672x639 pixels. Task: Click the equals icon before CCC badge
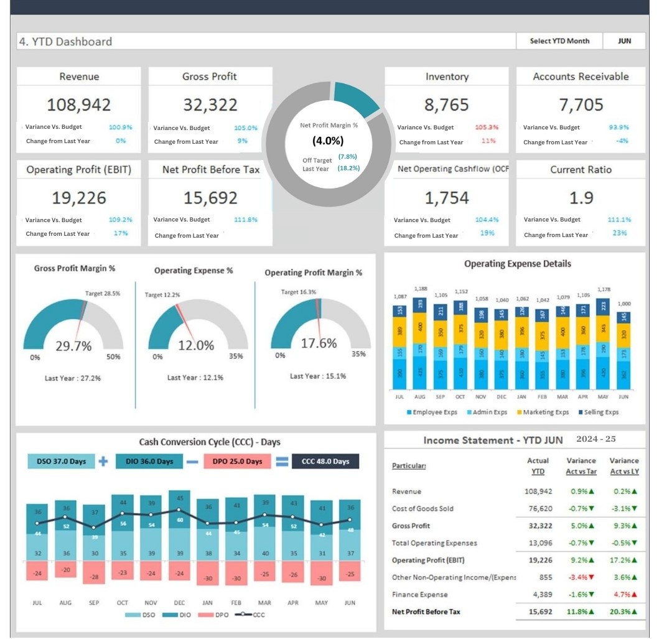click(x=282, y=462)
